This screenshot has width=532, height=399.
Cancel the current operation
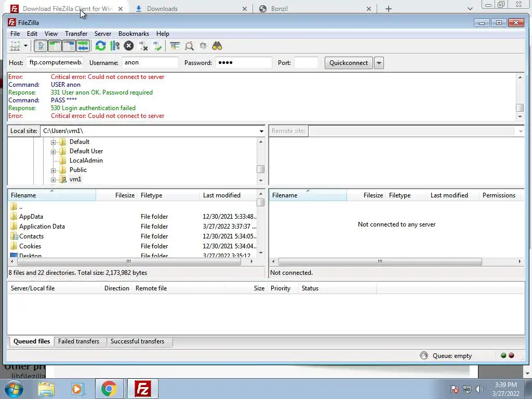click(129, 46)
